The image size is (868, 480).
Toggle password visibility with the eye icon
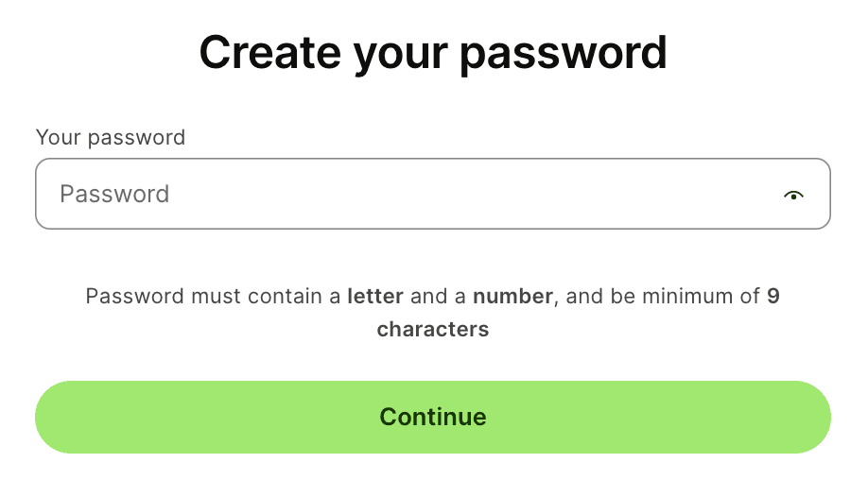click(793, 195)
